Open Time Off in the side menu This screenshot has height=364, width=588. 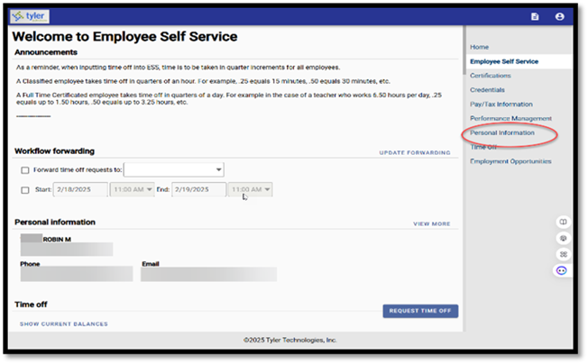[483, 147]
